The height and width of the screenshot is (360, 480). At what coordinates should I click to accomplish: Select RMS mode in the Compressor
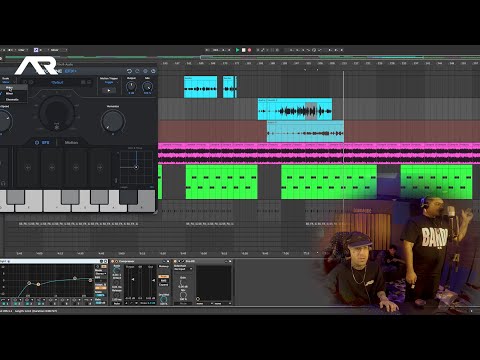pos(164,281)
